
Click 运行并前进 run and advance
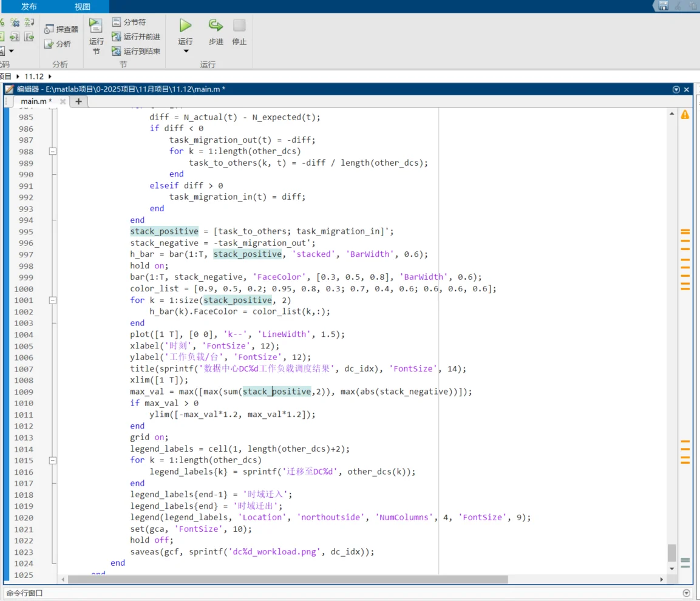tap(136, 36)
